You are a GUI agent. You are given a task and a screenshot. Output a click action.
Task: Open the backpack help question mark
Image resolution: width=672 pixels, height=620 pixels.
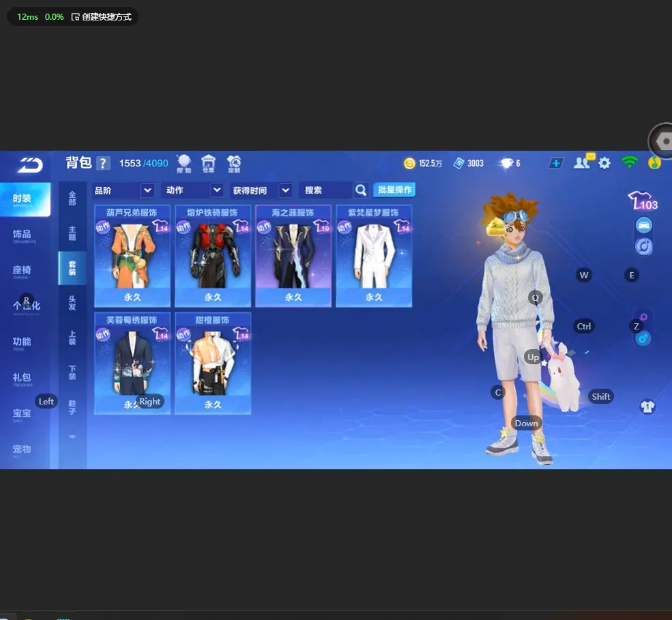click(103, 163)
